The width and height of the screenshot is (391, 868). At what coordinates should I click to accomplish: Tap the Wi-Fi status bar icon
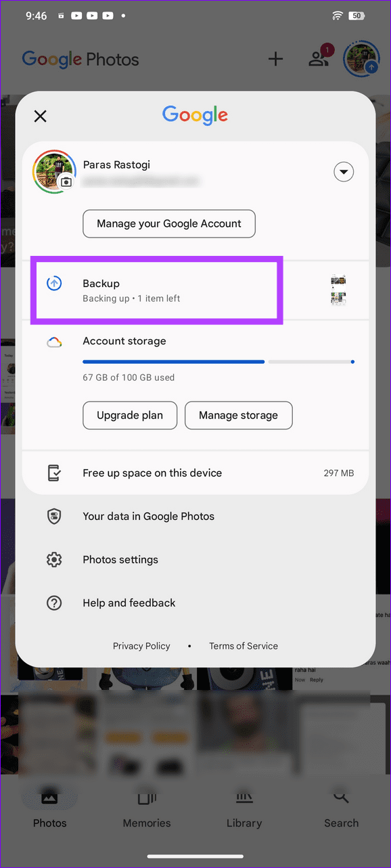coord(338,16)
